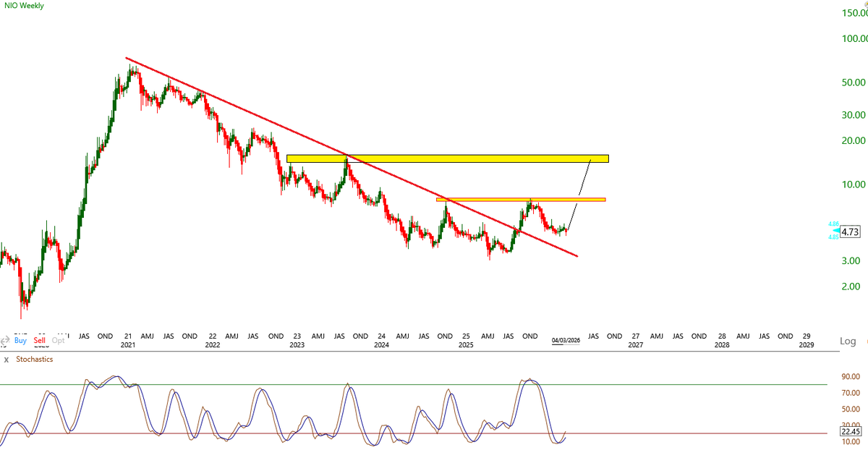Click the greyed-out Opt button
The image size is (868, 450).
(59, 340)
